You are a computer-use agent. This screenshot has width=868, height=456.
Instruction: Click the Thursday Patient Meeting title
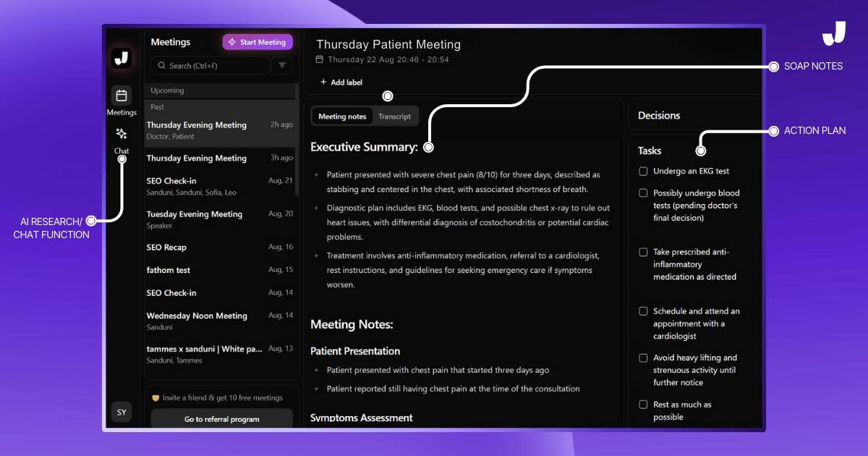coord(388,44)
